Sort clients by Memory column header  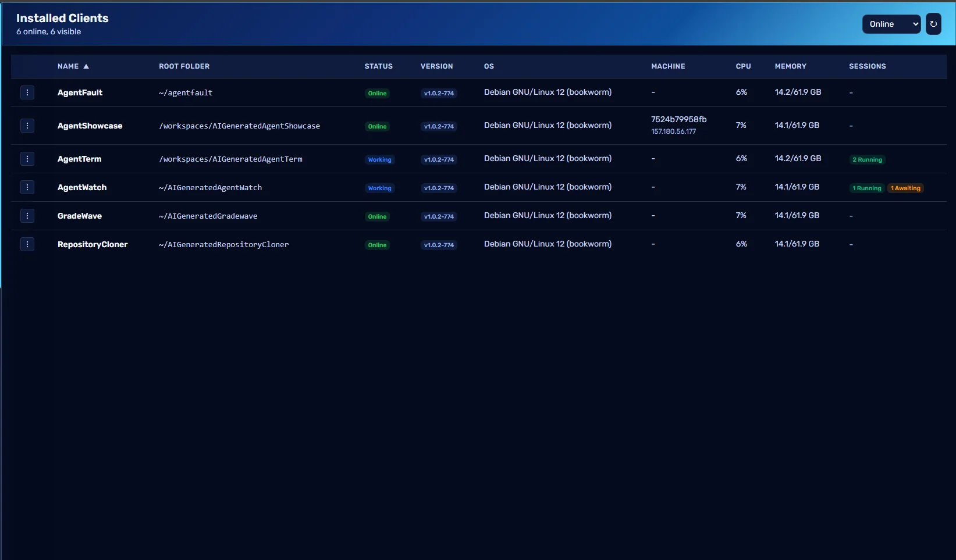790,66
